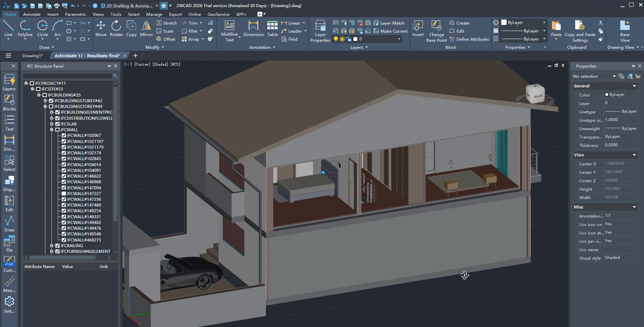The image size is (644, 327).
Task: Select the Dimension annotation tool
Action: [x=253, y=28]
